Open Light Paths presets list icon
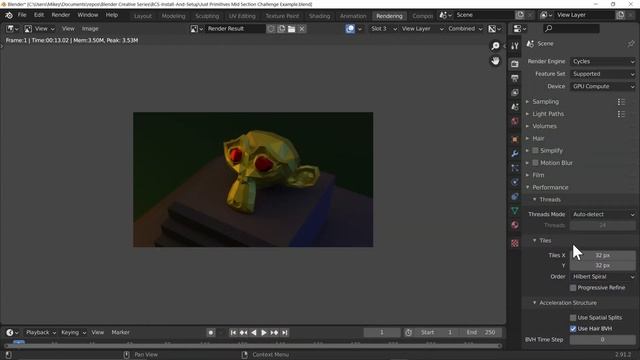640x360 pixels. pyautogui.click(x=621, y=114)
